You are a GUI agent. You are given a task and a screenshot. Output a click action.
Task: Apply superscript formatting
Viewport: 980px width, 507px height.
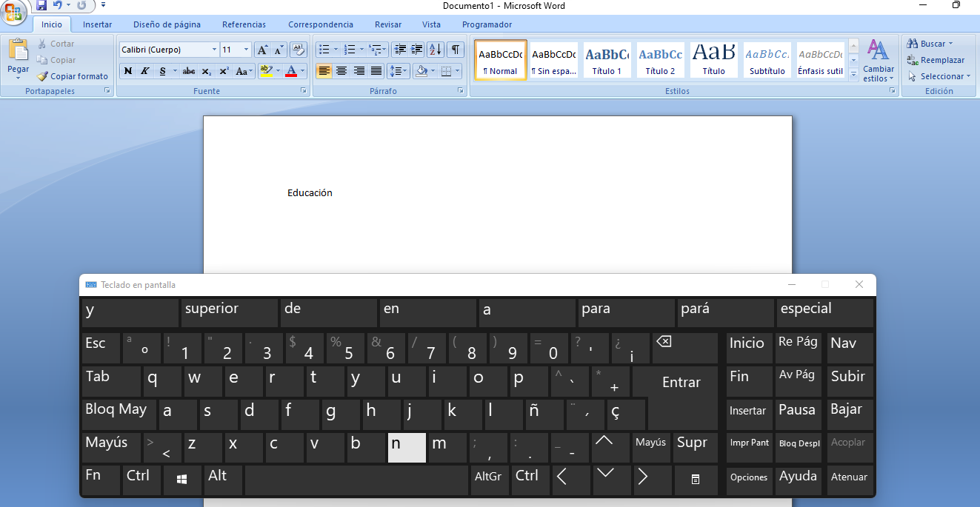coord(224,71)
